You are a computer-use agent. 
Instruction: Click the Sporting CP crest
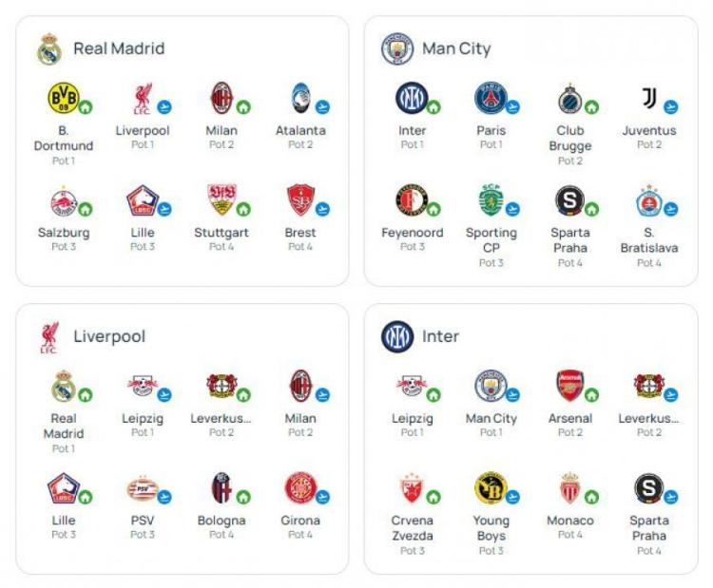491,199
